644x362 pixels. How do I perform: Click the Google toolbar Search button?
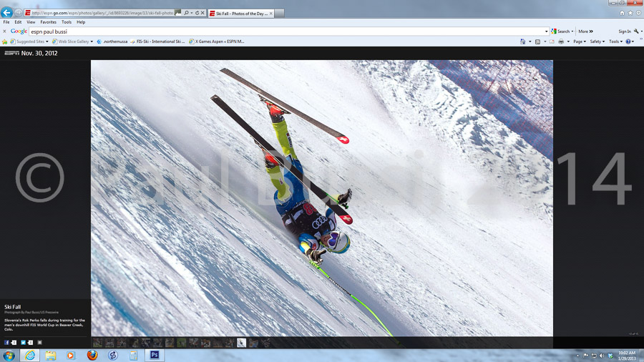coord(560,31)
